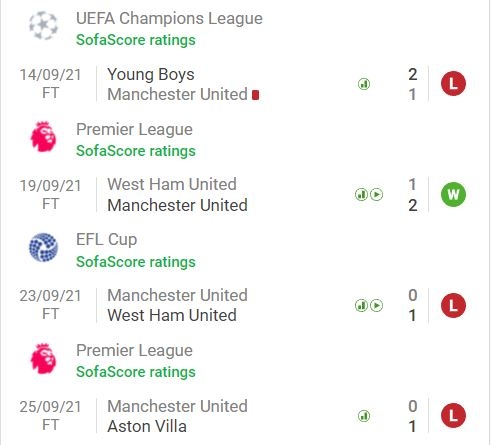Image resolution: width=492 pixels, height=445 pixels.
Task: Open statistics icon for 19/09/21 West Ham match
Action: click(361, 194)
